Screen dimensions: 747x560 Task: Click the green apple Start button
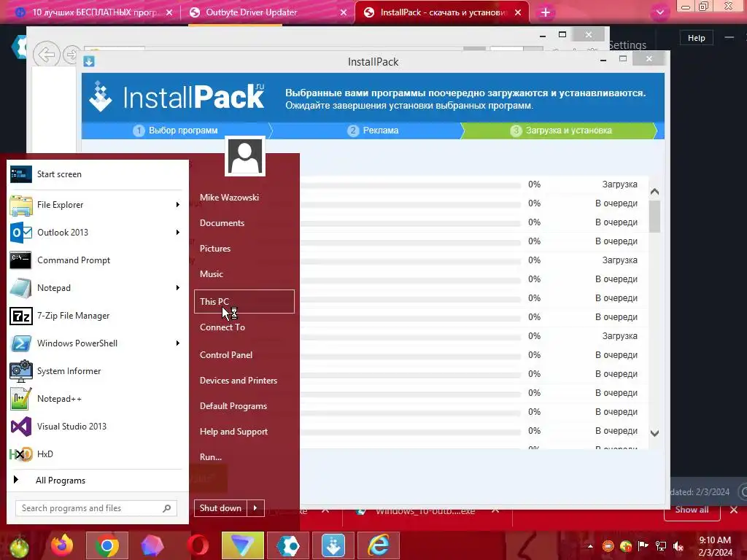click(20, 547)
